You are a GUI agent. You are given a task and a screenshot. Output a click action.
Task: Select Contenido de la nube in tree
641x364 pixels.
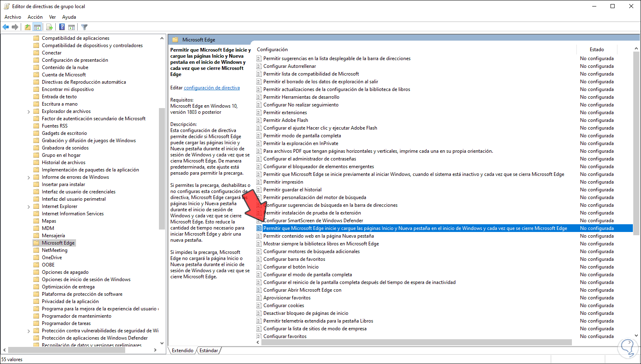click(65, 67)
